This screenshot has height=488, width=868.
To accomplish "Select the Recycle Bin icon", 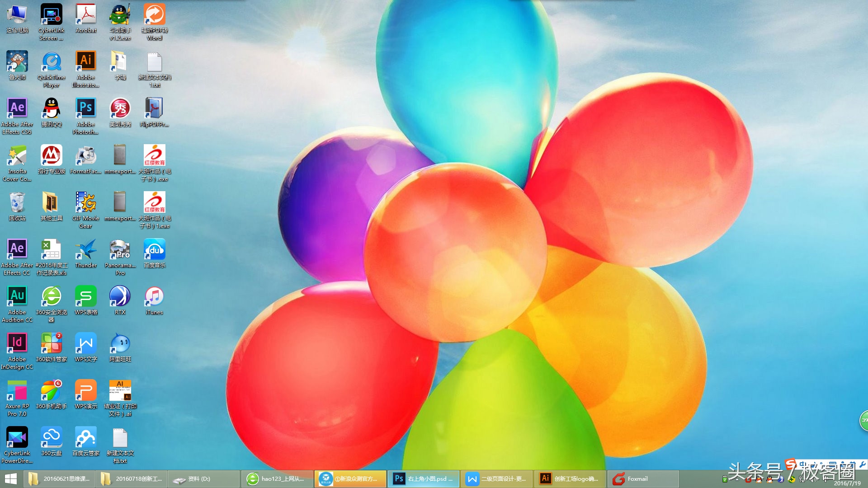I will click(17, 203).
